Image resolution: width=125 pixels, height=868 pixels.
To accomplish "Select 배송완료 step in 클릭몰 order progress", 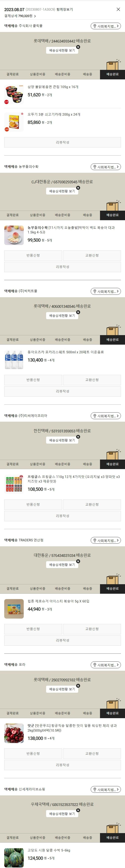I will pyautogui.click(x=112, y=74).
